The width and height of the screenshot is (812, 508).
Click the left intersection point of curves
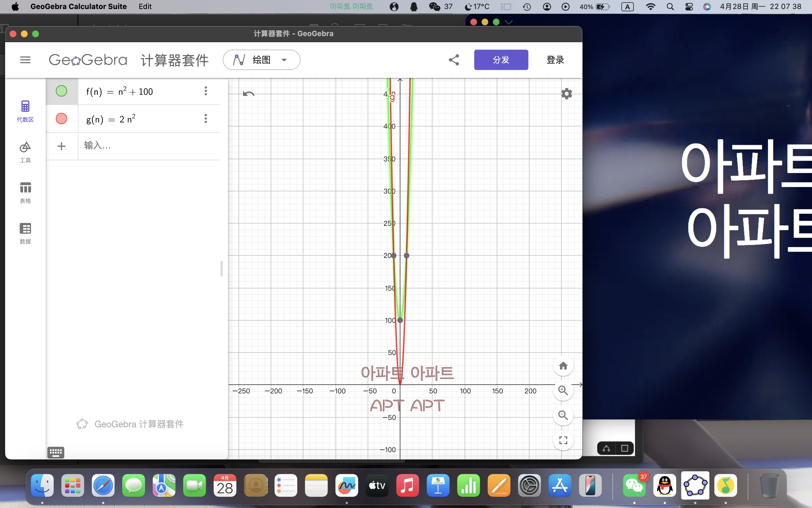pyautogui.click(x=394, y=256)
